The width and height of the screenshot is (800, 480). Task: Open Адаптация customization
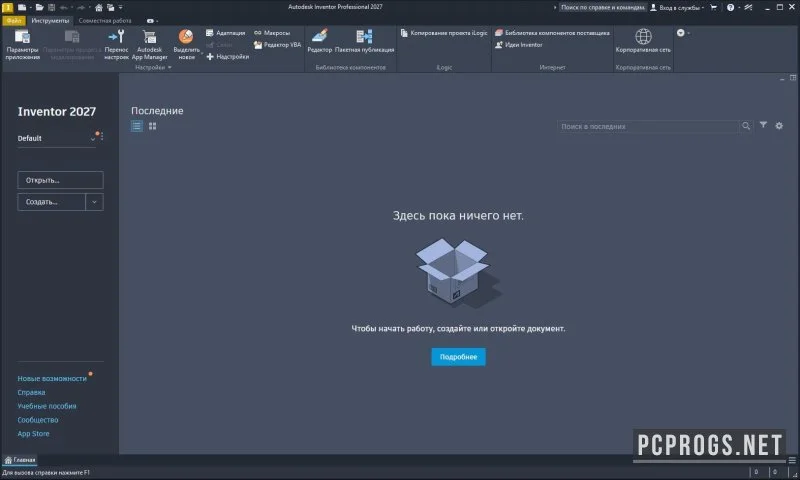pyautogui.click(x=226, y=33)
